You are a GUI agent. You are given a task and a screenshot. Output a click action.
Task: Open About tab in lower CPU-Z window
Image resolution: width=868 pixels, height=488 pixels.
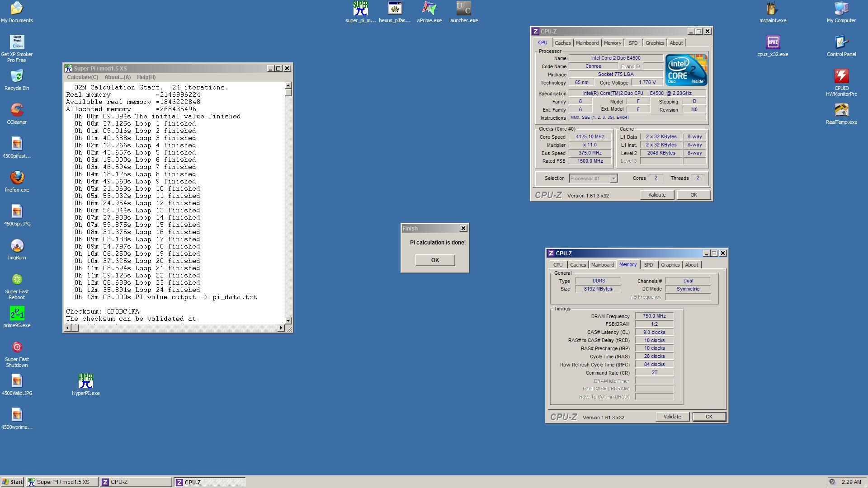tap(691, 265)
